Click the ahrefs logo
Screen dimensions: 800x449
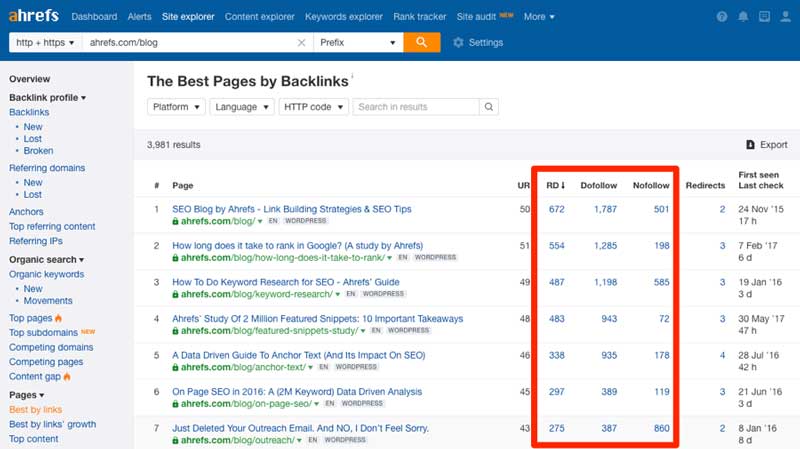pos(34,16)
